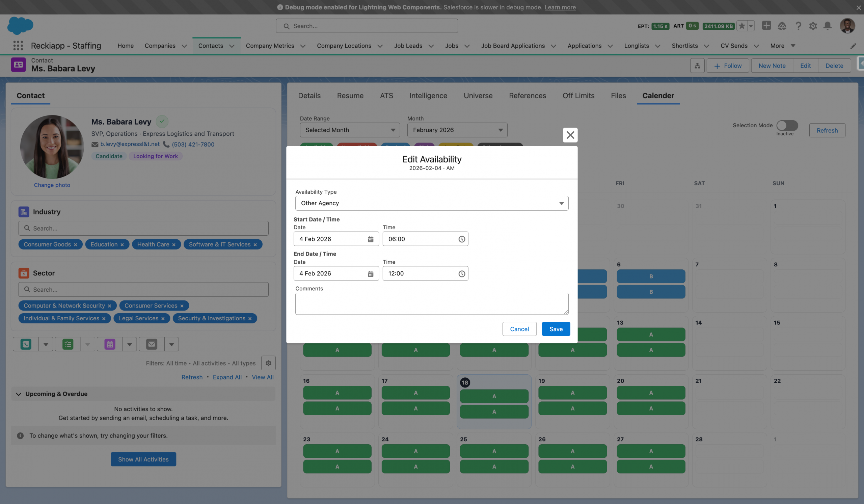Expand the Month February 2026 dropdown
864x504 pixels.
pos(457,130)
